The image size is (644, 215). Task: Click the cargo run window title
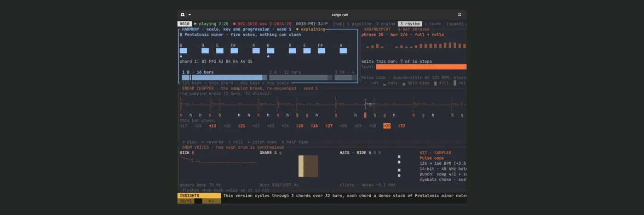(x=340, y=15)
